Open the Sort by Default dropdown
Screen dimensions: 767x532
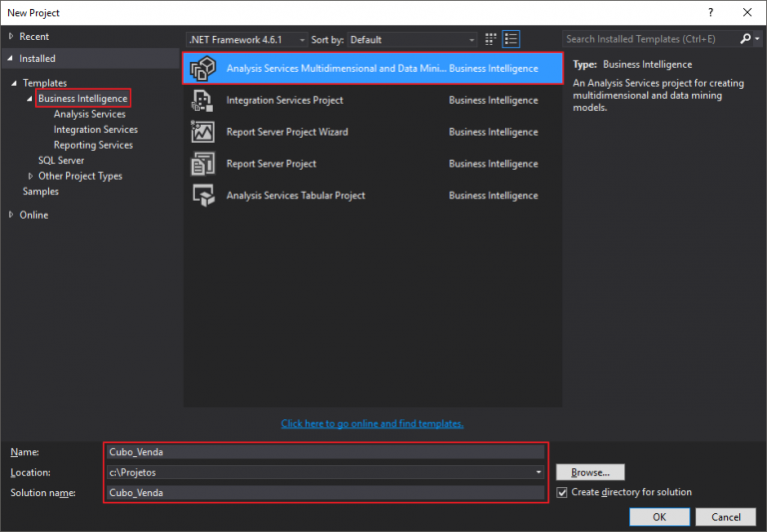pyautogui.click(x=411, y=40)
